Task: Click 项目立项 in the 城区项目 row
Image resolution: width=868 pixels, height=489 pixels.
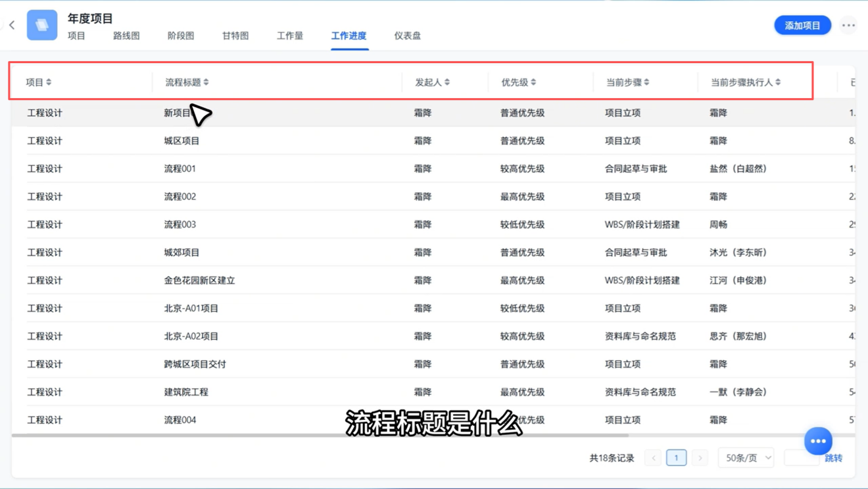Action: (623, 141)
